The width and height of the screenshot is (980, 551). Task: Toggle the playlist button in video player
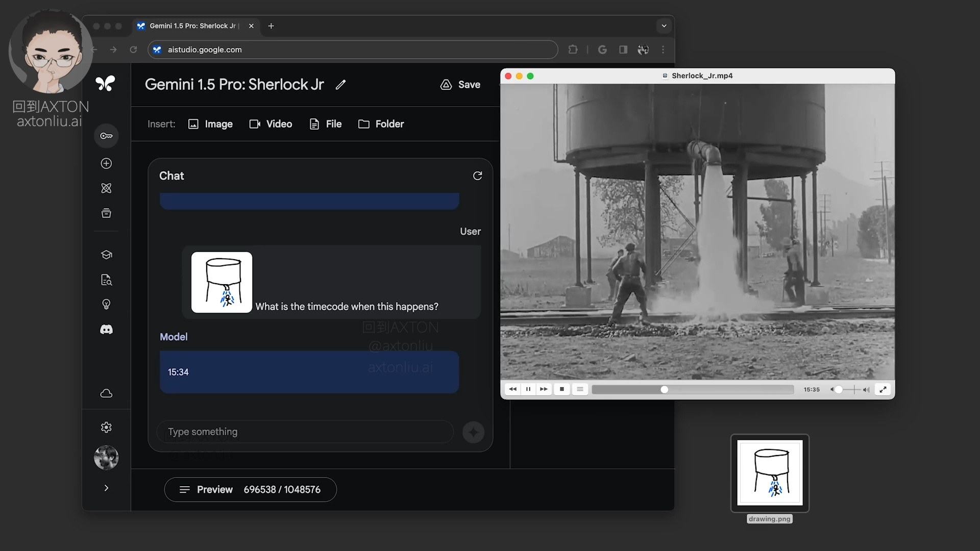tap(580, 389)
